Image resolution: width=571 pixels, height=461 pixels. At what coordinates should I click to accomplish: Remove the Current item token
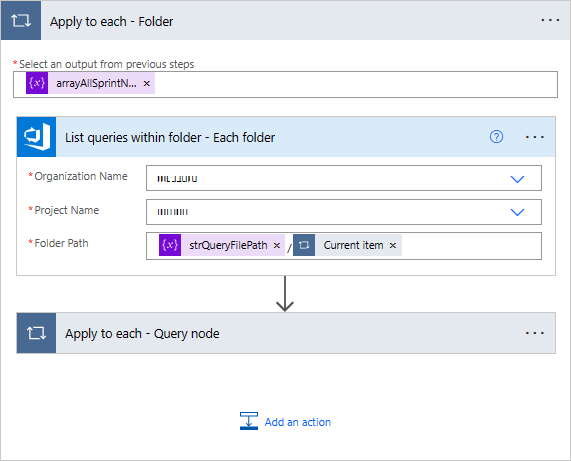click(x=393, y=245)
